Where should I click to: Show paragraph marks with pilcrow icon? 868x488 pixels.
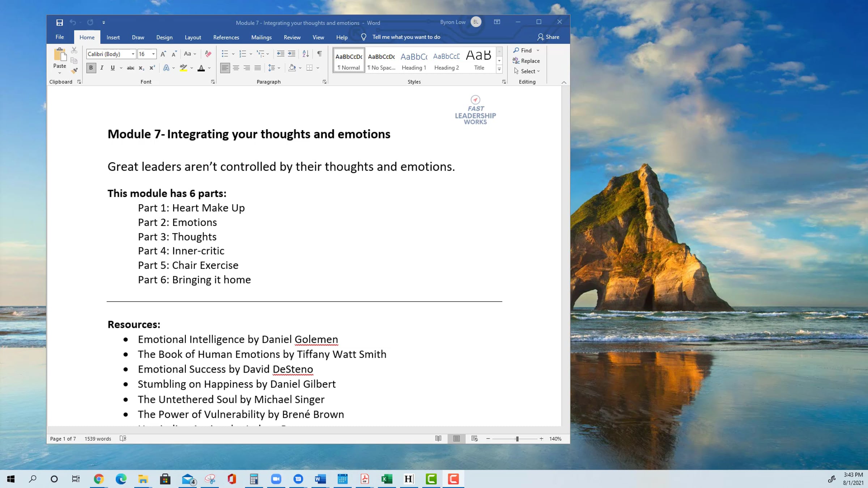pos(319,54)
